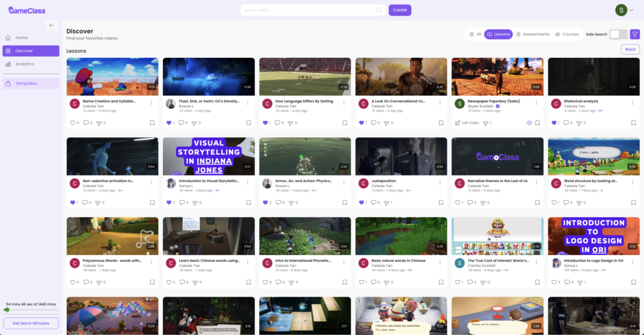This screenshot has width=644, height=335.
Task: Share Basic nature words in Chinese
Action: (x=388, y=282)
